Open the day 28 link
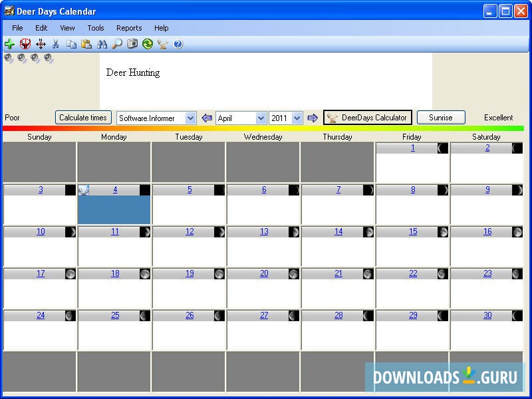 (338, 315)
